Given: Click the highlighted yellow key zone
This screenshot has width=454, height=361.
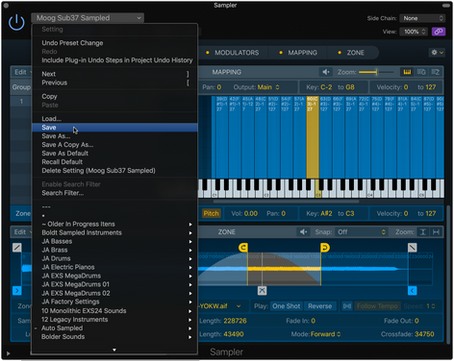Looking at the screenshot, I should pyautogui.click(x=312, y=137).
